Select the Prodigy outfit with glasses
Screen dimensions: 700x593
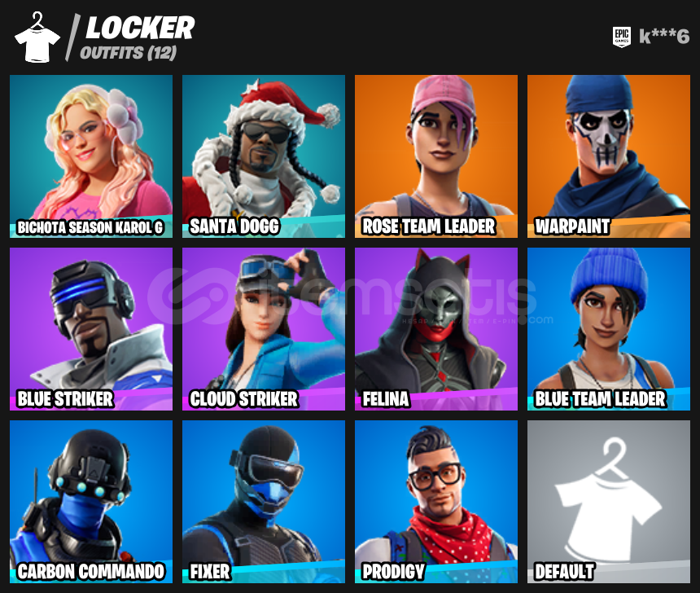436,502
